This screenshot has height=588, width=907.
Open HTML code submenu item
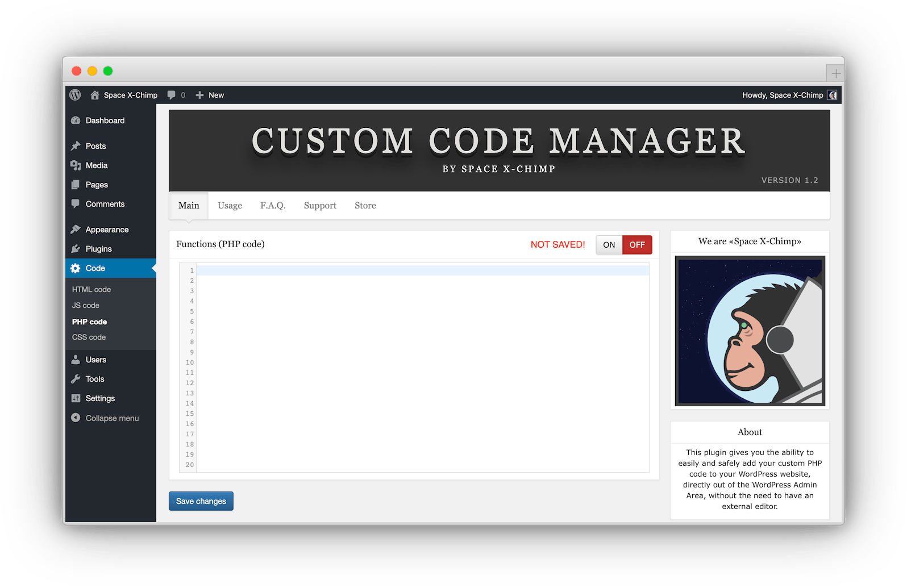tap(91, 289)
